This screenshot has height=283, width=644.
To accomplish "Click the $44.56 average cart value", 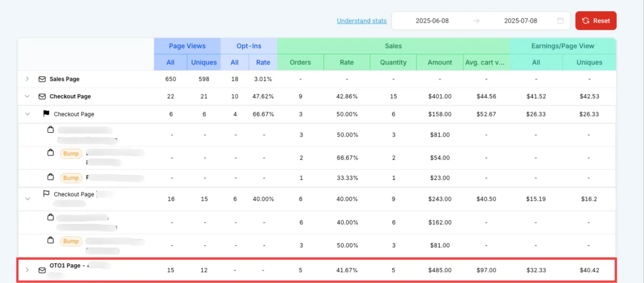I will point(486,97).
